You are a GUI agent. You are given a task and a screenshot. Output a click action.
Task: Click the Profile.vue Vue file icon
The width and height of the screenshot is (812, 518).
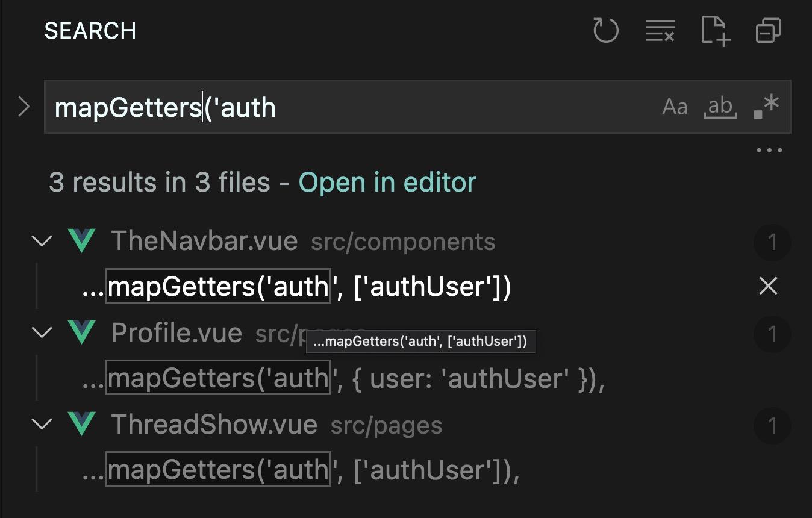(82, 333)
